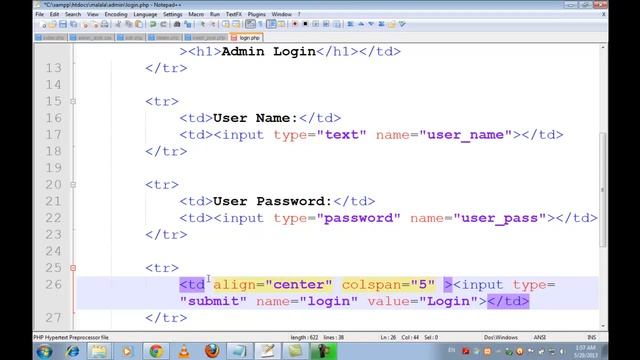Click the 'user_name' attribute value
Screen dimensions: 640x360
(465, 135)
